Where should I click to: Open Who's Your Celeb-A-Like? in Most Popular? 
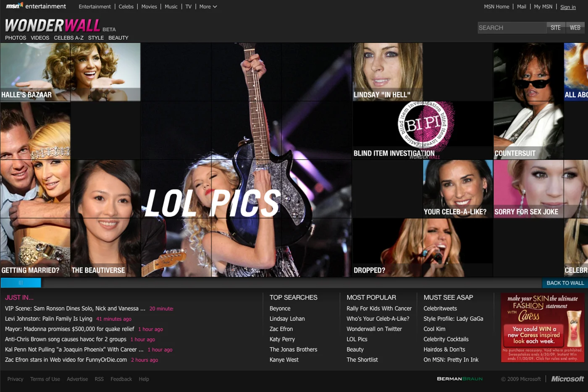point(378,319)
